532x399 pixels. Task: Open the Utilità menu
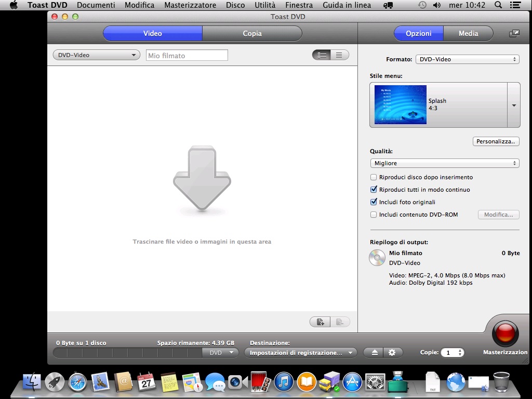point(265,5)
